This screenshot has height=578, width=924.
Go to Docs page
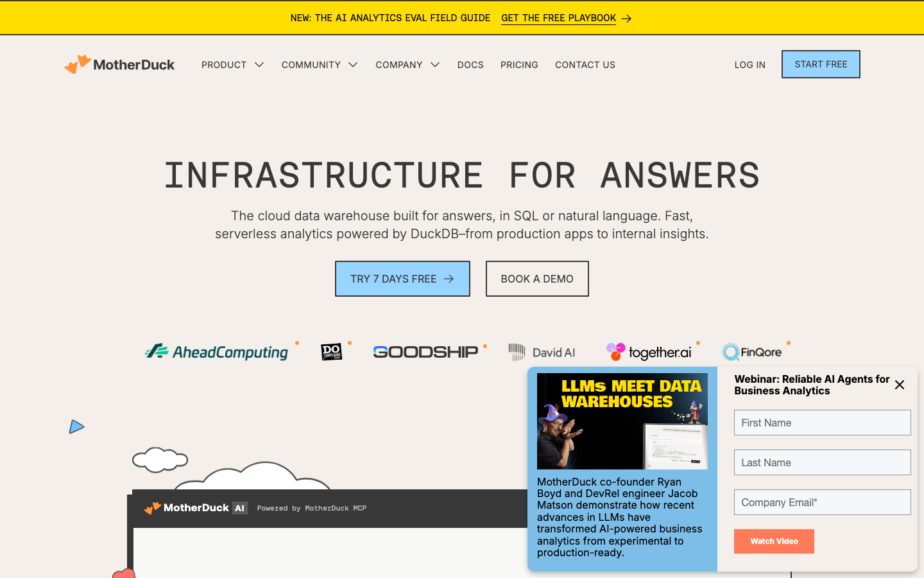point(470,65)
